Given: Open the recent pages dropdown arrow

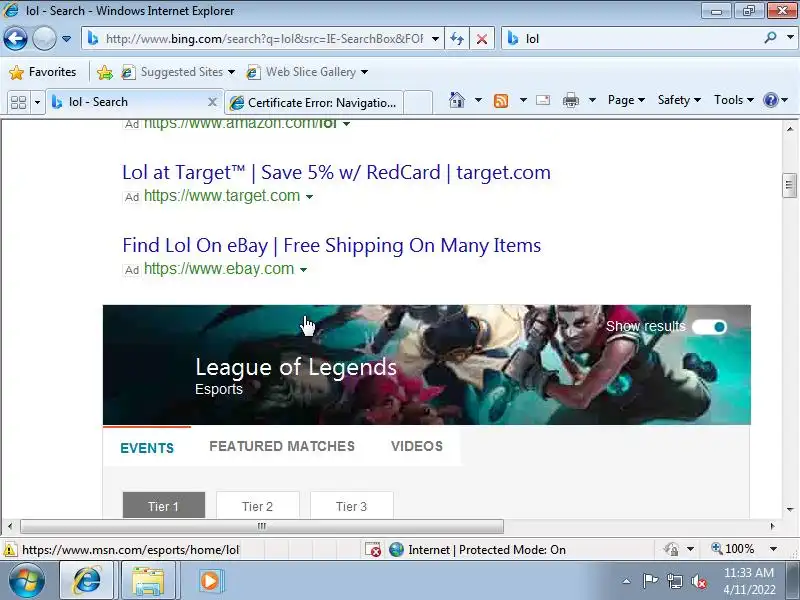Looking at the screenshot, I should tap(66, 39).
